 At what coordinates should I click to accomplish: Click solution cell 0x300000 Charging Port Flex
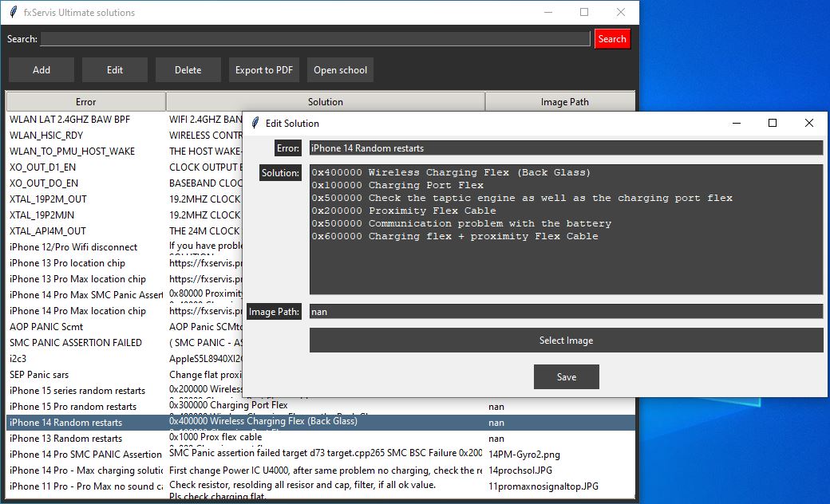tap(228, 404)
